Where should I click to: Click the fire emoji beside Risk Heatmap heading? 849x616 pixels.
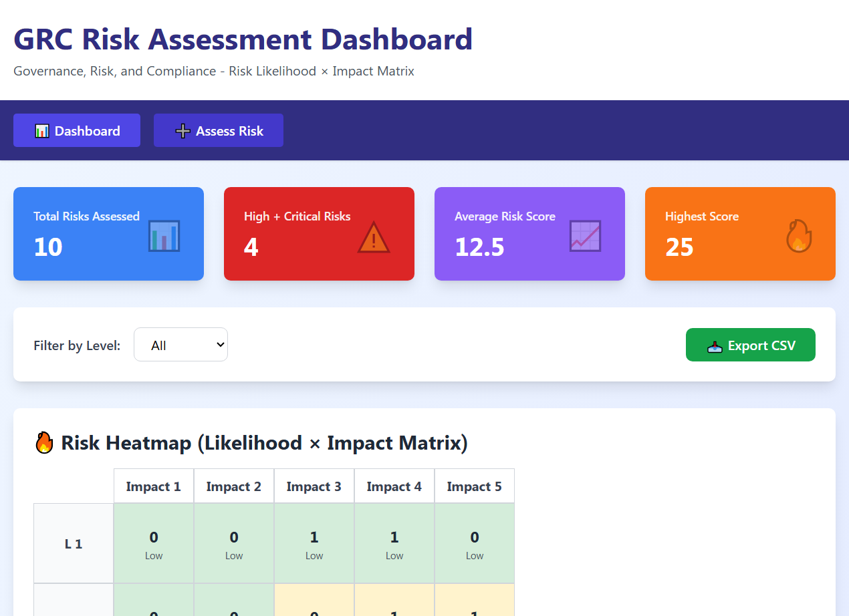pos(44,442)
